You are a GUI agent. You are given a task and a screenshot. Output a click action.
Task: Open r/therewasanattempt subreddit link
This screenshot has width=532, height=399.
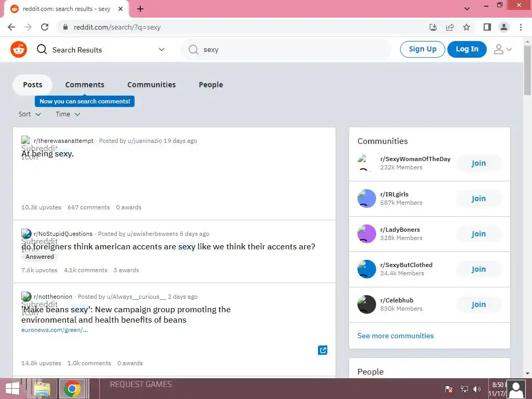[x=63, y=140]
